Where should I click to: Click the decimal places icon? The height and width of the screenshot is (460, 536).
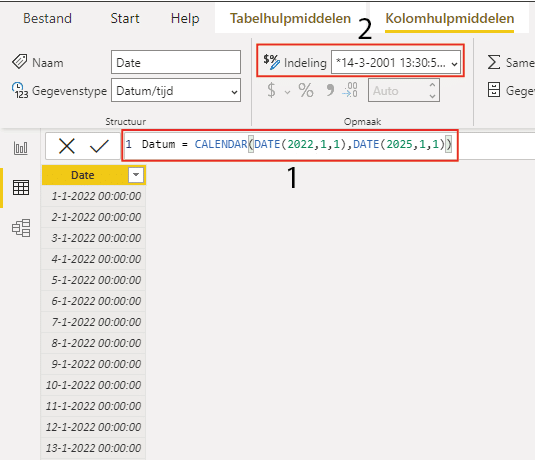click(x=350, y=90)
